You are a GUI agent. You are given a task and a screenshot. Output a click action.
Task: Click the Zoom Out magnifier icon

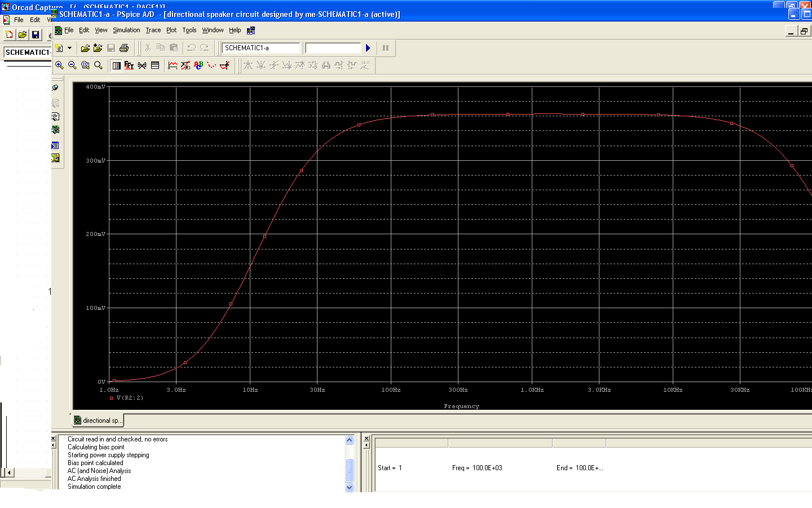pos(72,65)
